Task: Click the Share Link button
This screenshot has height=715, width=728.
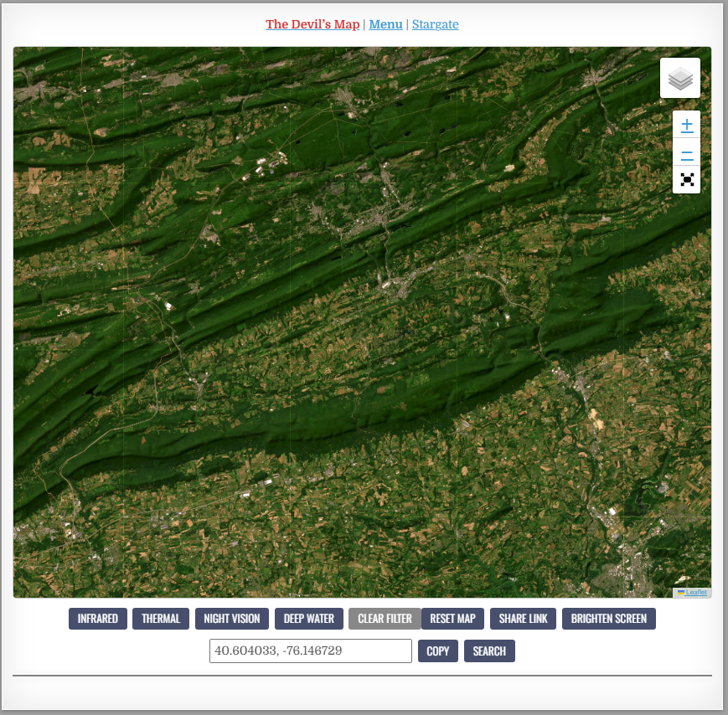Action: coord(523,619)
